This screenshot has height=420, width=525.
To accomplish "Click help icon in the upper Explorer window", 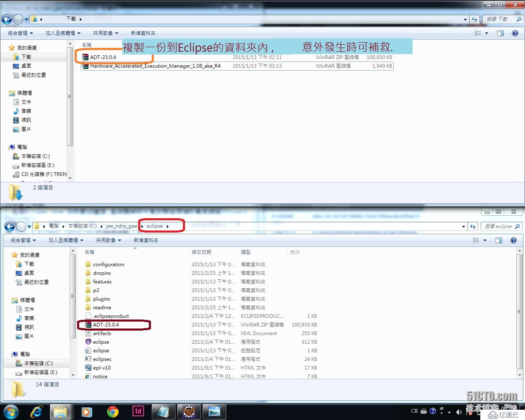I will pyautogui.click(x=515, y=33).
